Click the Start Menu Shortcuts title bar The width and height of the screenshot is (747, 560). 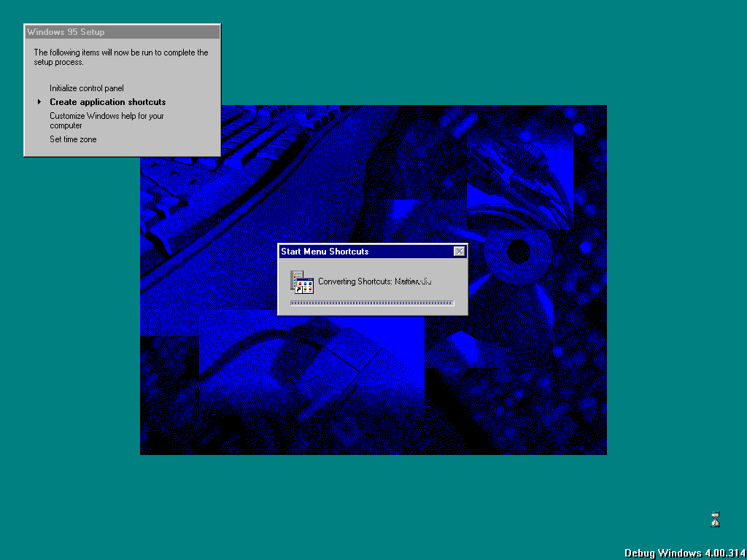point(373,252)
